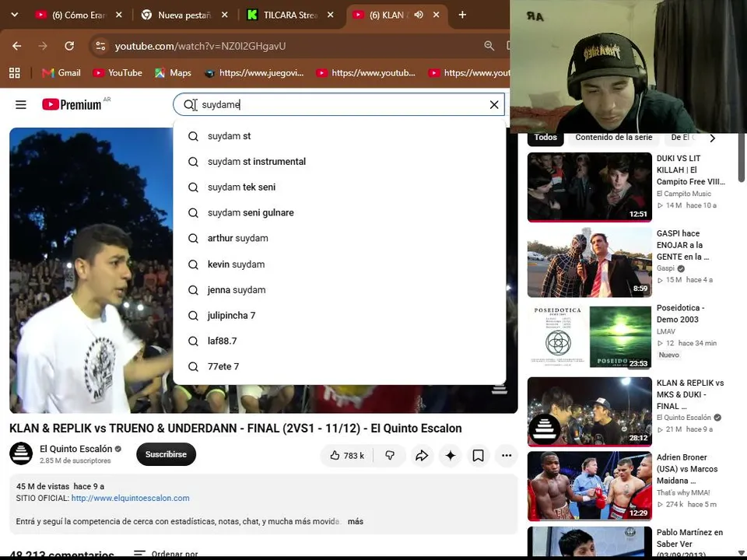
Task: Go to the YouTube Premium home logo
Action: (x=72, y=104)
